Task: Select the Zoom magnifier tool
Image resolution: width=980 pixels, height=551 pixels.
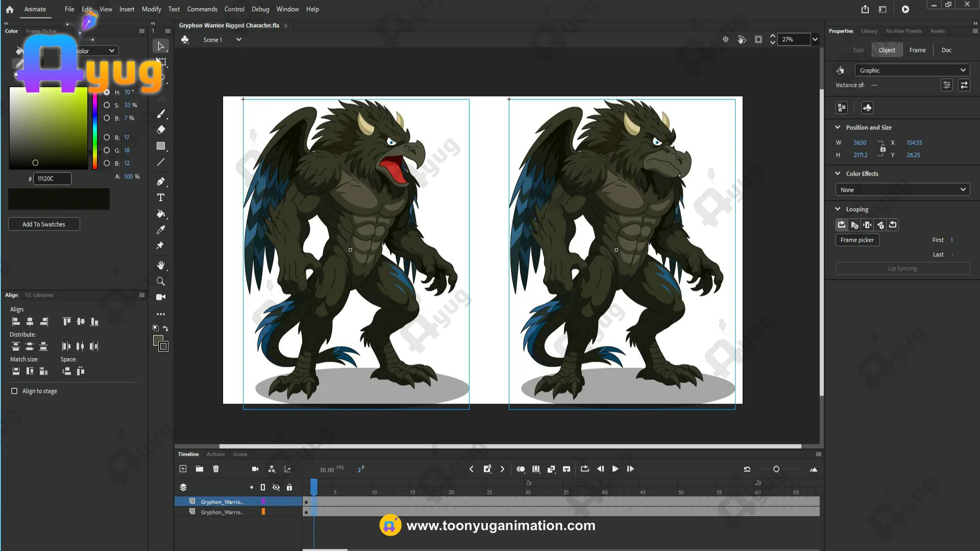Action: click(x=161, y=281)
